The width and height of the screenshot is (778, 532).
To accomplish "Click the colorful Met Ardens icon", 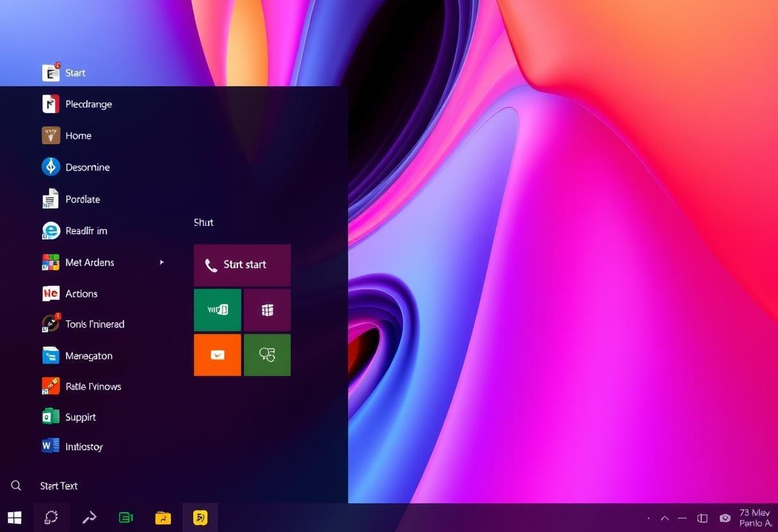I will 51,262.
